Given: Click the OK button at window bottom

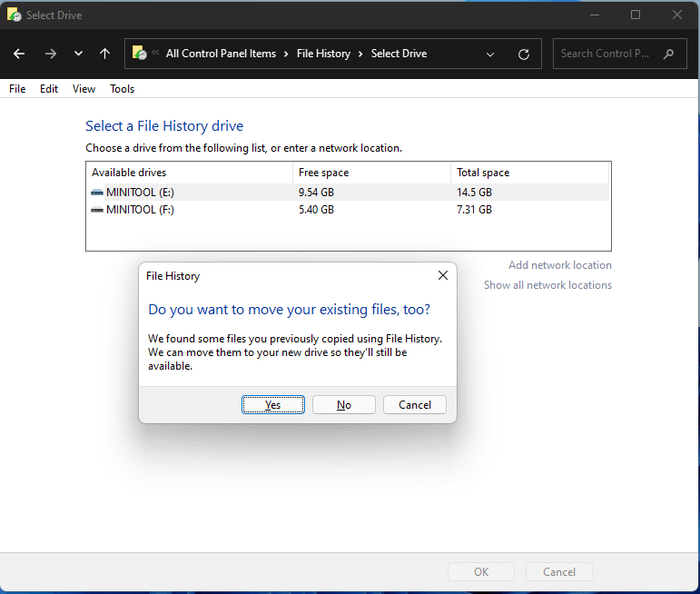Looking at the screenshot, I should click(481, 572).
